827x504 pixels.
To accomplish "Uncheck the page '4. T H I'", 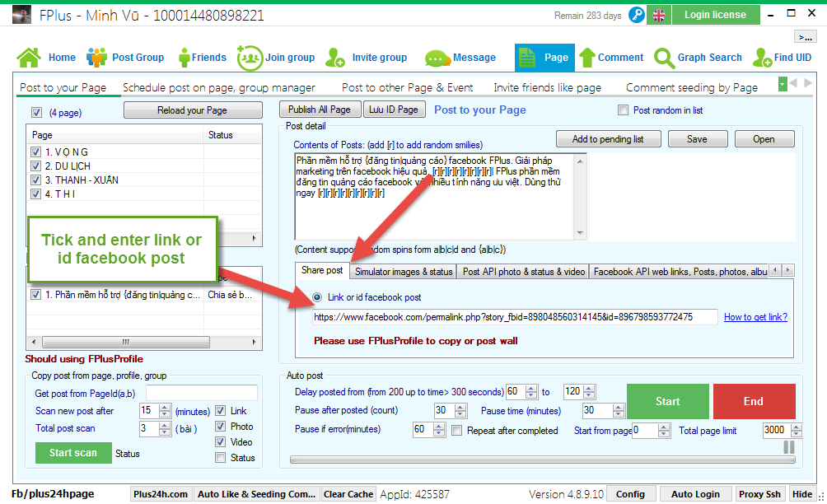I will click(x=36, y=194).
